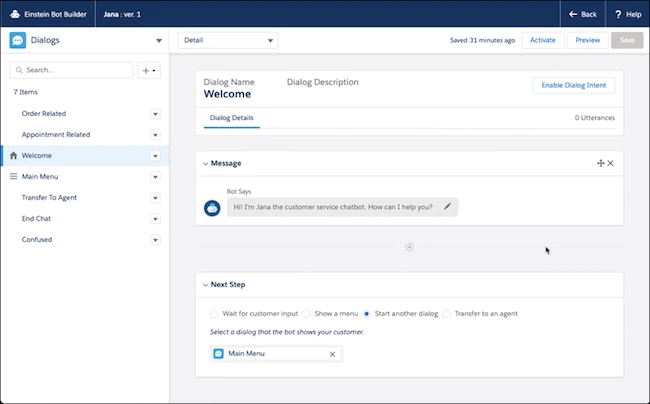650x404 pixels.
Task: Open the Transfer To Agent row dropdown
Action: [155, 198]
